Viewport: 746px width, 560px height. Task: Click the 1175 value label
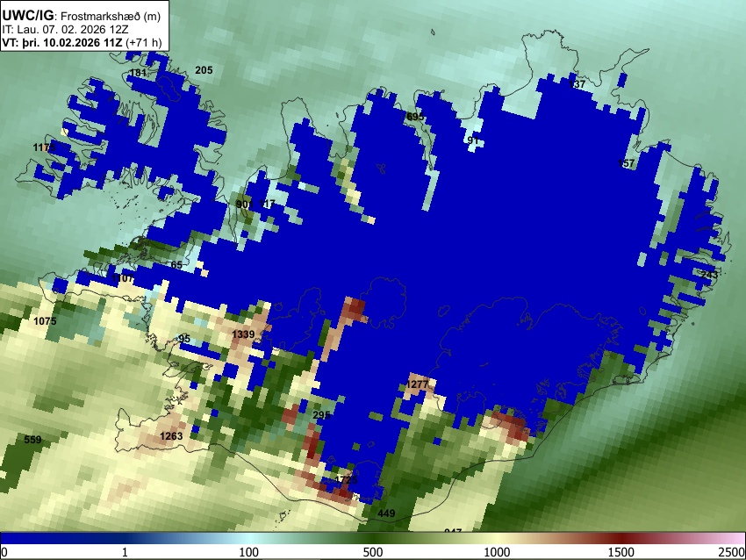click(x=44, y=147)
